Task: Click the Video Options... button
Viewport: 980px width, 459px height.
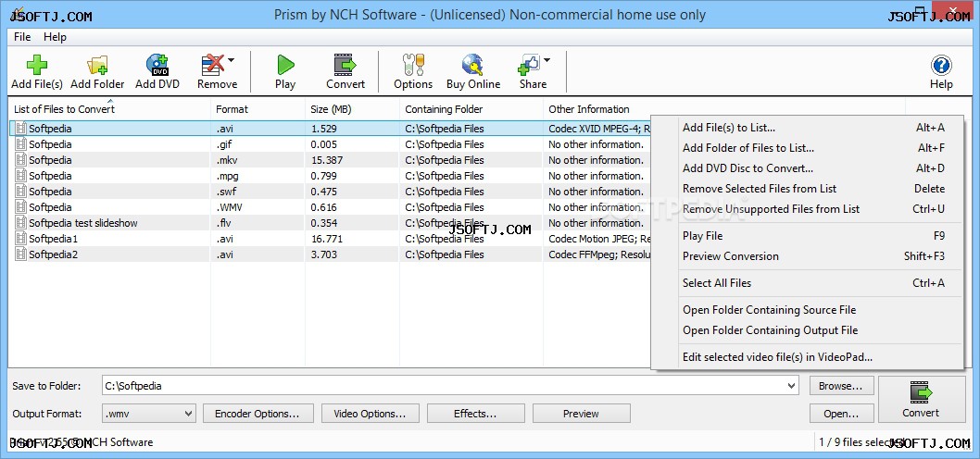Action: click(370, 414)
